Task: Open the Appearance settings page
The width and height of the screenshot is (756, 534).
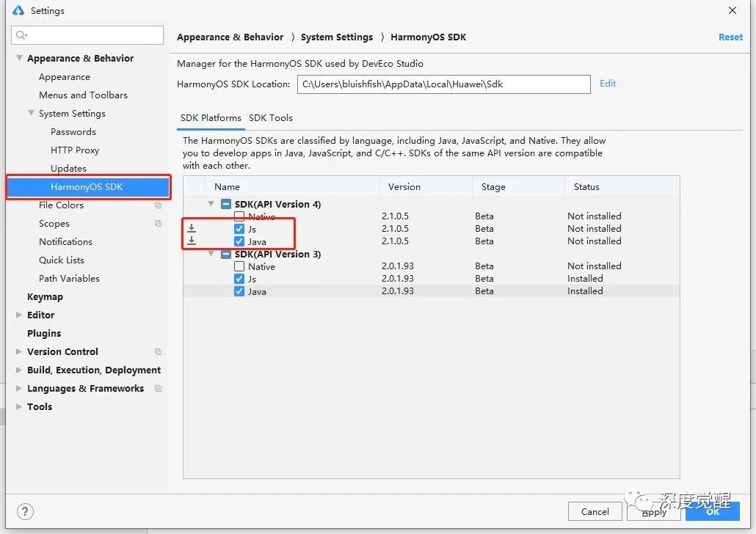Action: pyautogui.click(x=65, y=76)
